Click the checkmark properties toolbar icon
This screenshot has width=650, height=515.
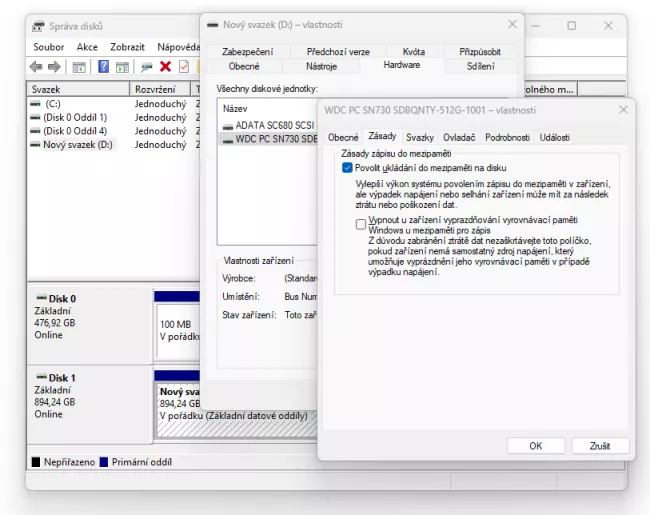(184, 67)
